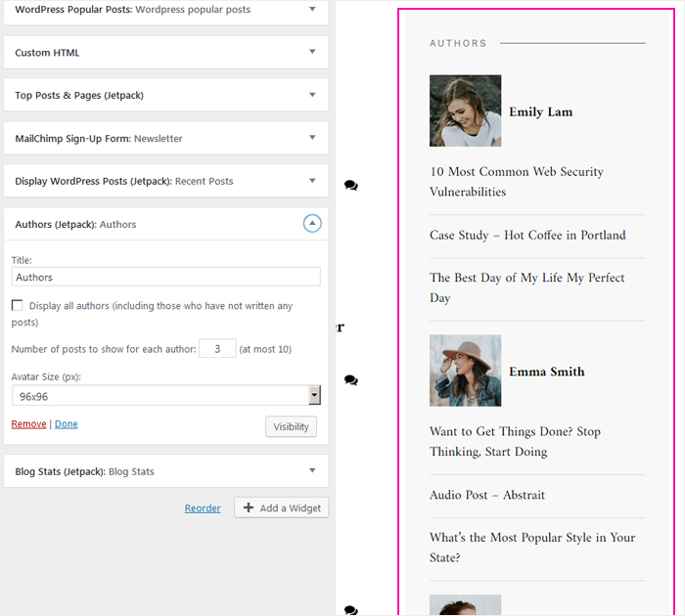
Task: Click the Blog Stats (Jetpack) widget title
Action: coord(84,471)
